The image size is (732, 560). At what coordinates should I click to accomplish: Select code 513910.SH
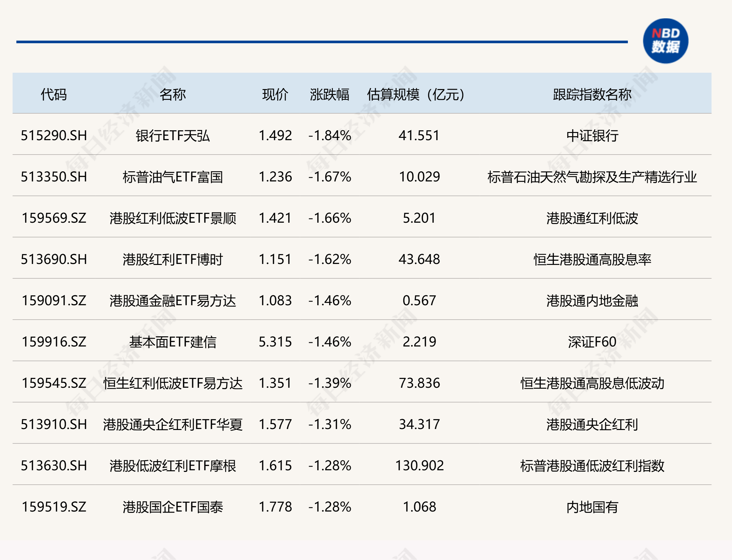coord(54,424)
